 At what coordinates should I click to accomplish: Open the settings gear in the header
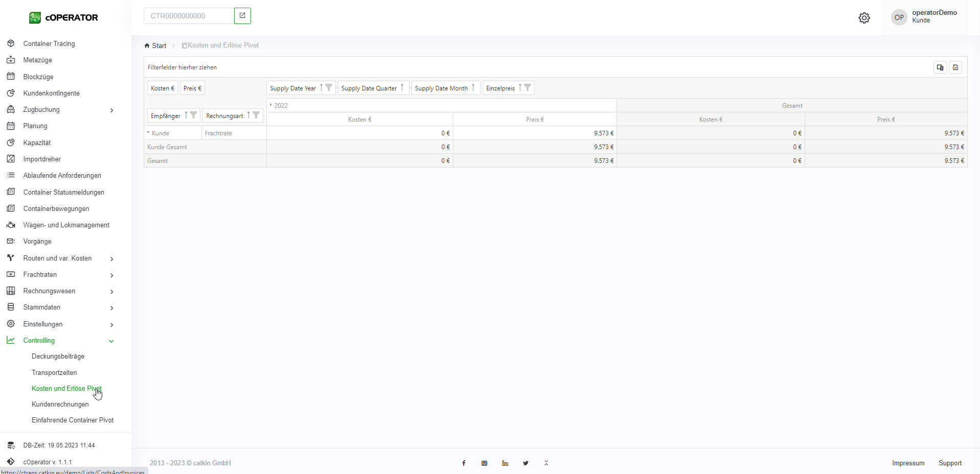coord(864,18)
